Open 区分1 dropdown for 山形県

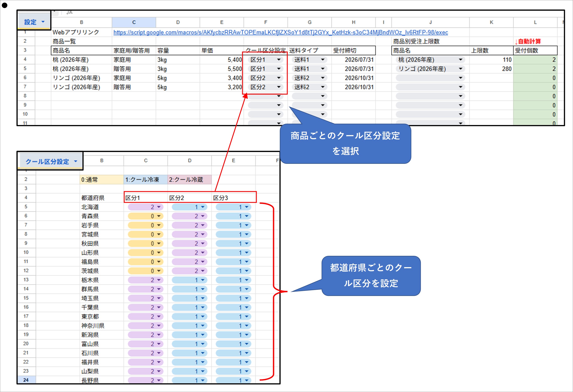pyautogui.click(x=146, y=253)
